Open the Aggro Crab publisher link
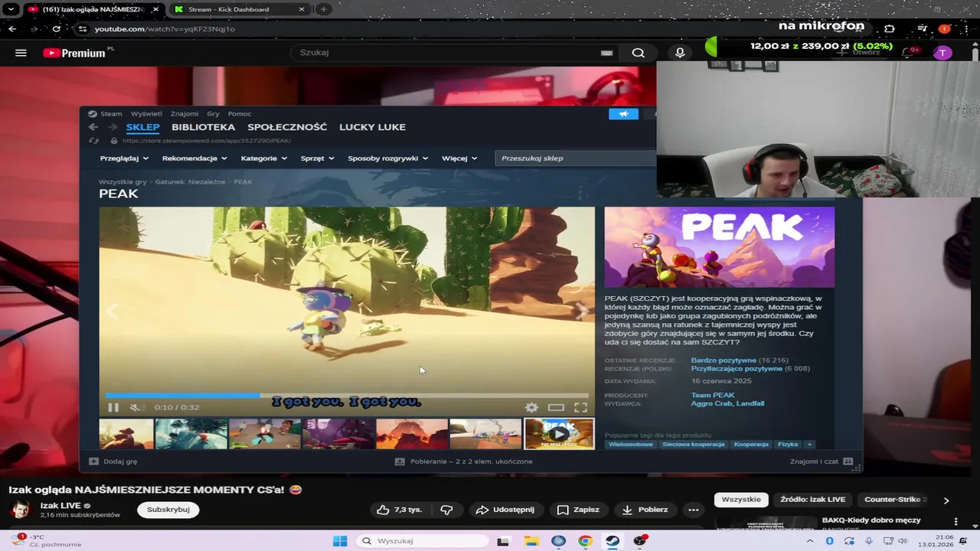This screenshot has height=551, width=980. [x=713, y=403]
